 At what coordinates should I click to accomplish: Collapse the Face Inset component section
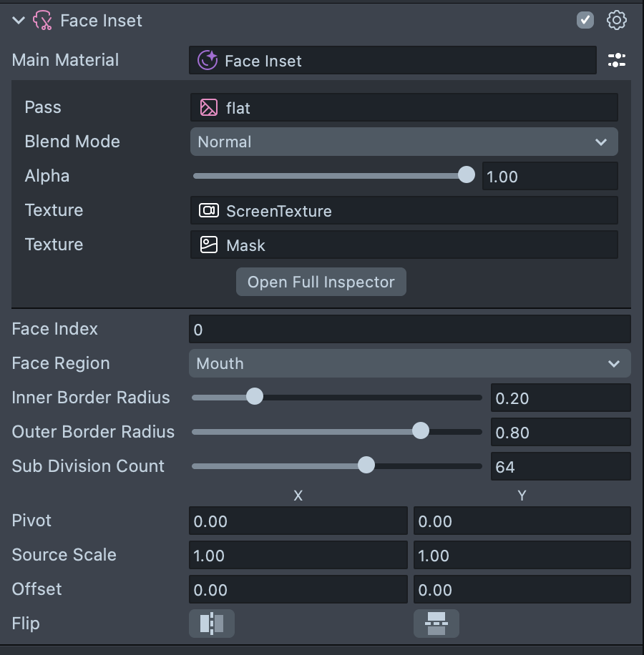point(19,21)
